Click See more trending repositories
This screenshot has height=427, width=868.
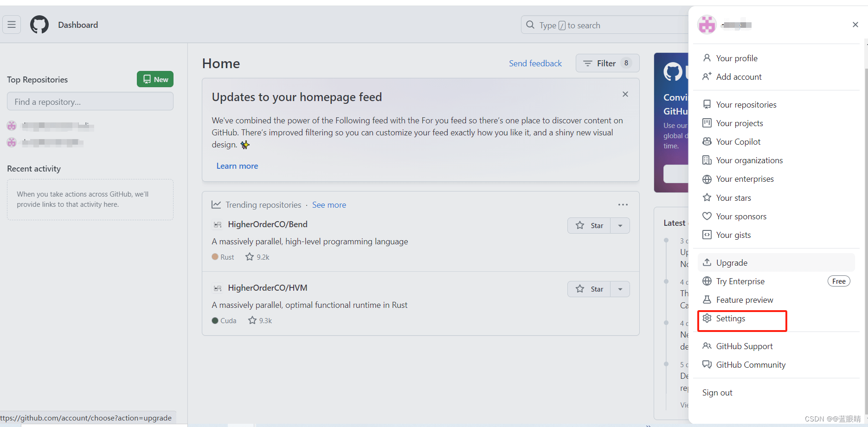pyautogui.click(x=329, y=205)
